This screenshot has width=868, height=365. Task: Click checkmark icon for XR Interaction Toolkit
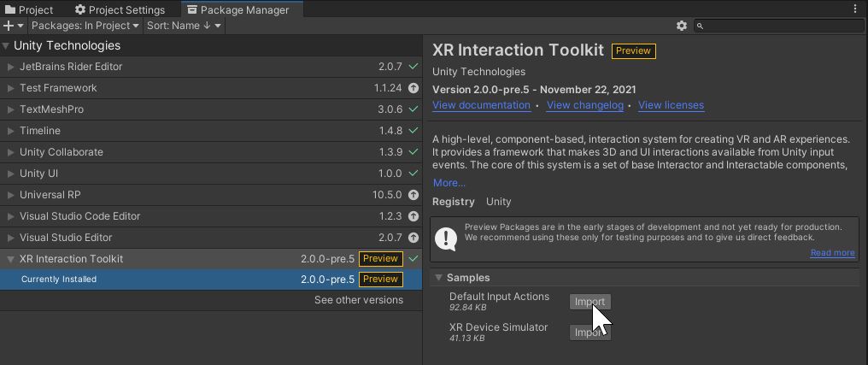pos(413,259)
